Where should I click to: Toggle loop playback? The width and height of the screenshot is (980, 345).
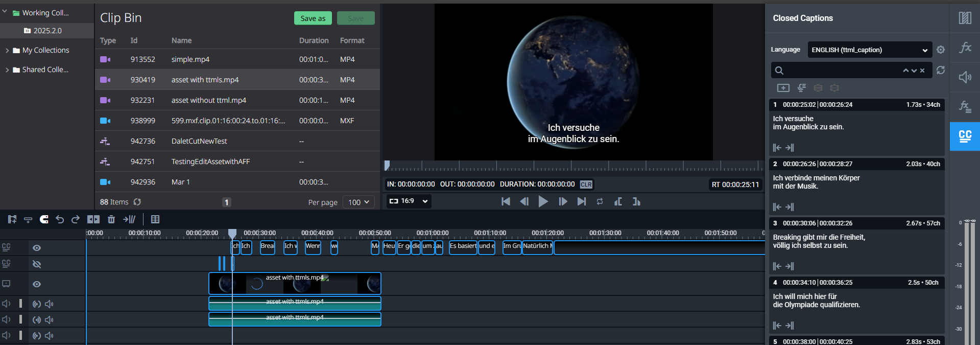tap(600, 201)
